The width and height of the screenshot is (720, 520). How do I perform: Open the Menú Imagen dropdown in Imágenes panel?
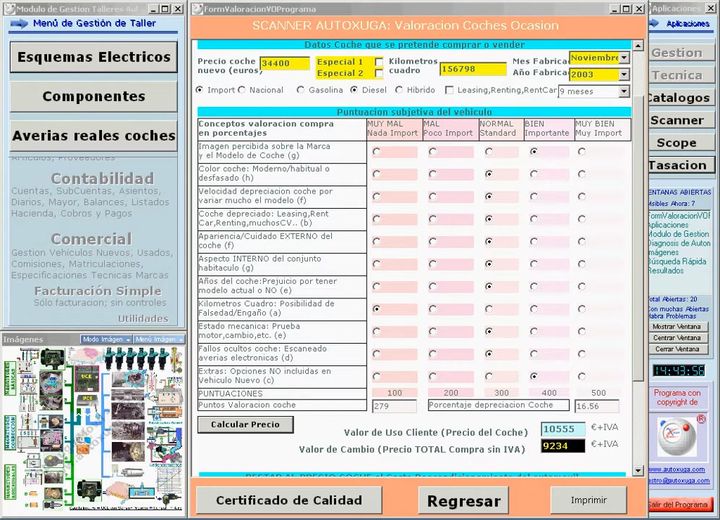[x=159, y=339]
